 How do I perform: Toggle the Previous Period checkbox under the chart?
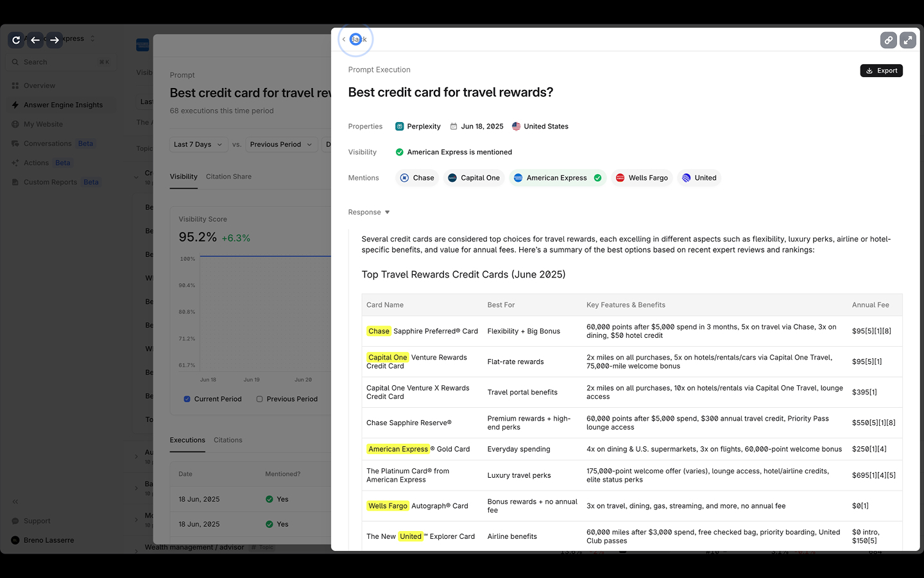point(260,399)
